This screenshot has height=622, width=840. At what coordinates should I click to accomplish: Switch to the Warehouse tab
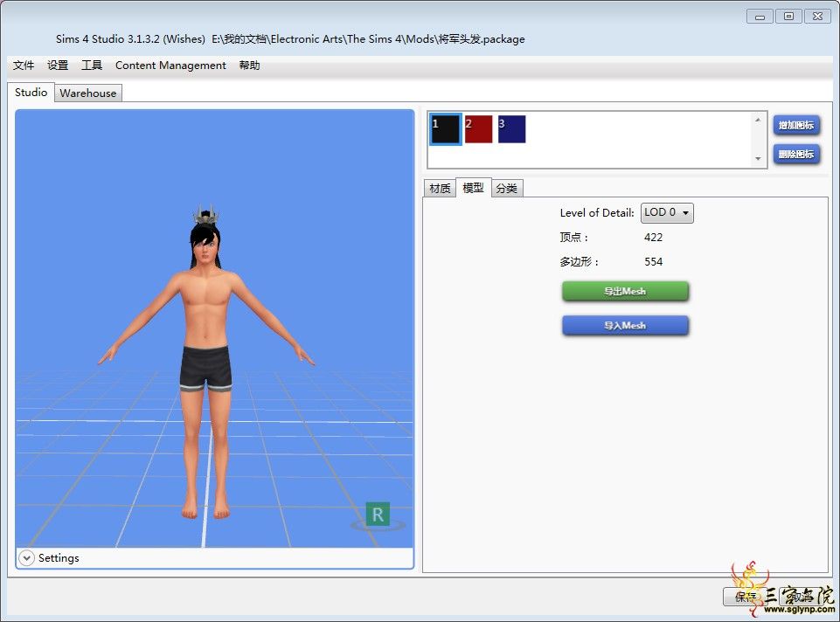[x=88, y=93]
